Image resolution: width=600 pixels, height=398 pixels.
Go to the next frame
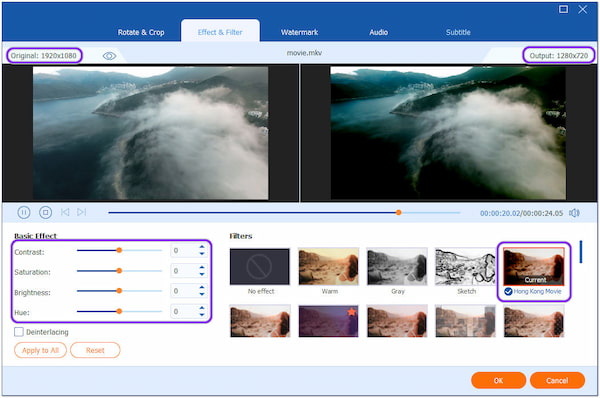pos(82,212)
